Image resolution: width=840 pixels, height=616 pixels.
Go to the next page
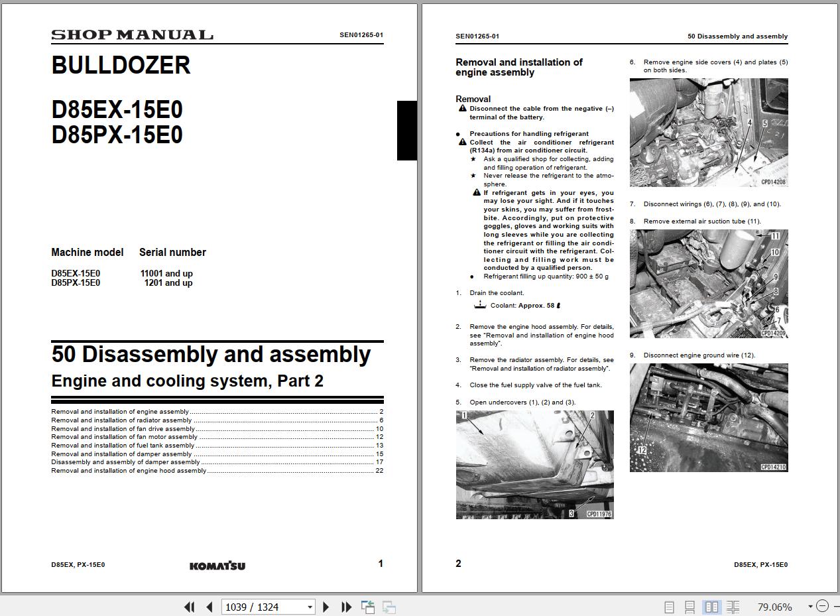coord(326,607)
